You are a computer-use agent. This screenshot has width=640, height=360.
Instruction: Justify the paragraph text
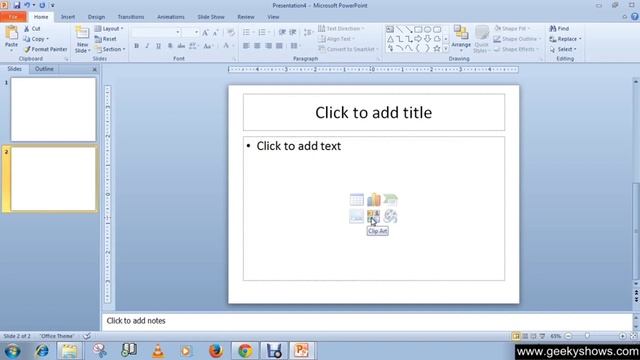pyautogui.click(x=279, y=46)
